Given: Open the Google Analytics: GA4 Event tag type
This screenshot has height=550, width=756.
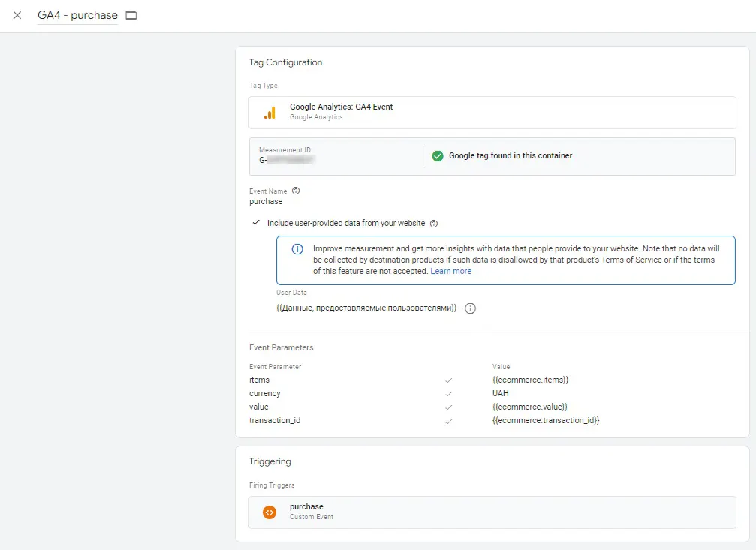Looking at the screenshot, I should 492,113.
